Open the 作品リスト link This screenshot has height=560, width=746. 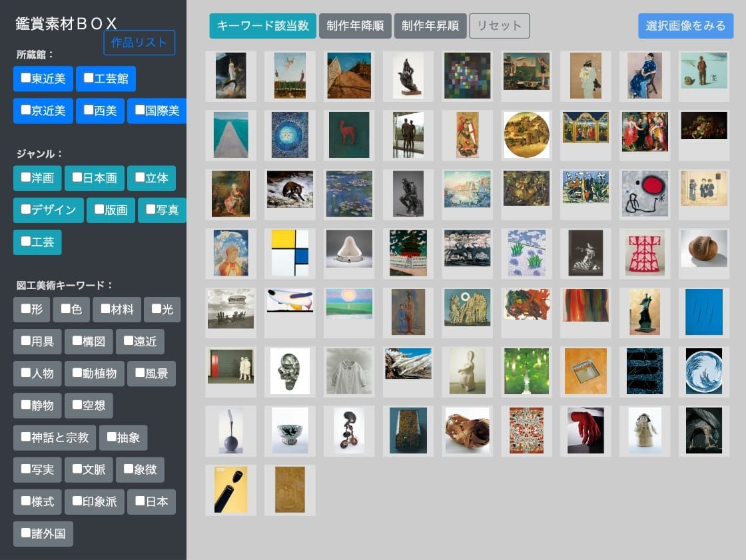(139, 43)
